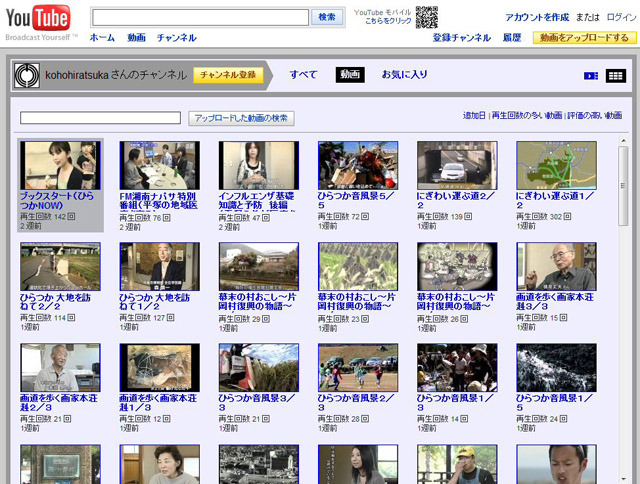Click the kohohiratsuka channel avatar icon
Viewport: 640px width, 484px height.
(x=27, y=75)
